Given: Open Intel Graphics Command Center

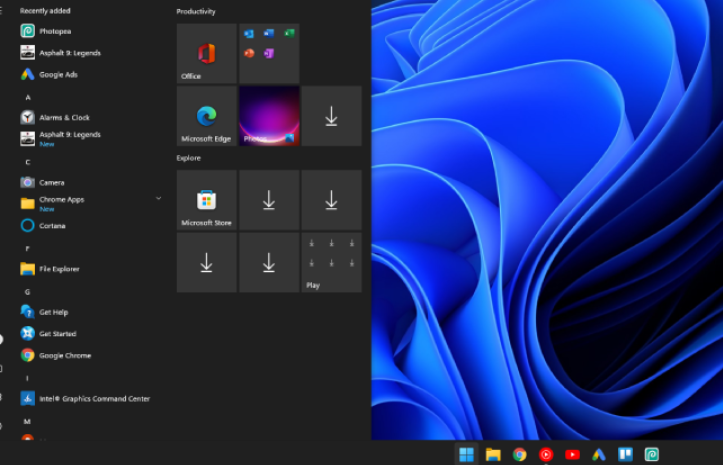Looking at the screenshot, I should pos(90,399).
